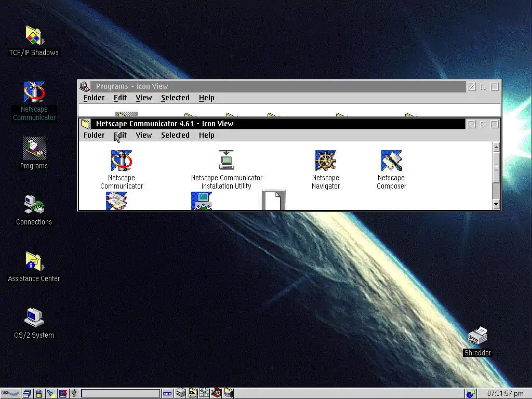Open the window list icon in WarpCenter
The image size is (532, 399).
tap(27, 394)
